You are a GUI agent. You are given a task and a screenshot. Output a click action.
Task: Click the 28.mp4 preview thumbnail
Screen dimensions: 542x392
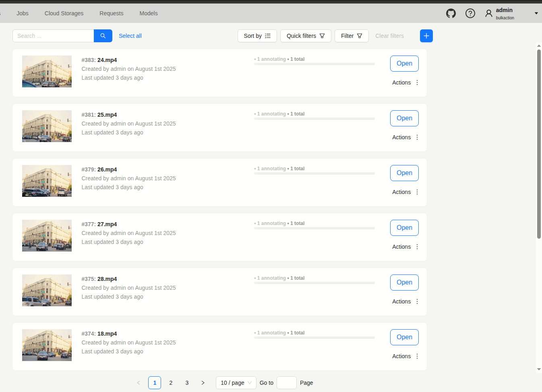pyautogui.click(x=47, y=290)
